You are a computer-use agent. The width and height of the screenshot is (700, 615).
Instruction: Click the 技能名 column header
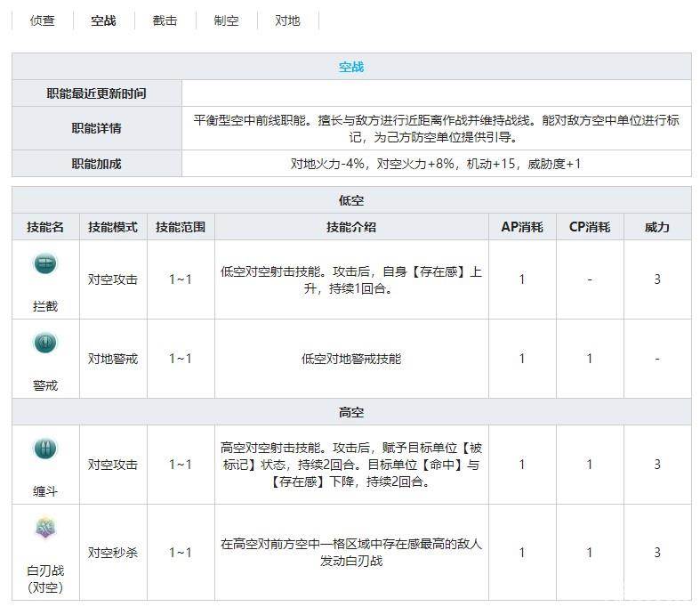click(45, 227)
